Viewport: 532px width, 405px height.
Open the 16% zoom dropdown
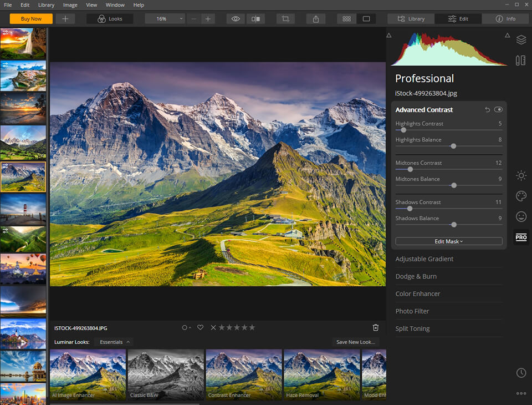pyautogui.click(x=165, y=19)
